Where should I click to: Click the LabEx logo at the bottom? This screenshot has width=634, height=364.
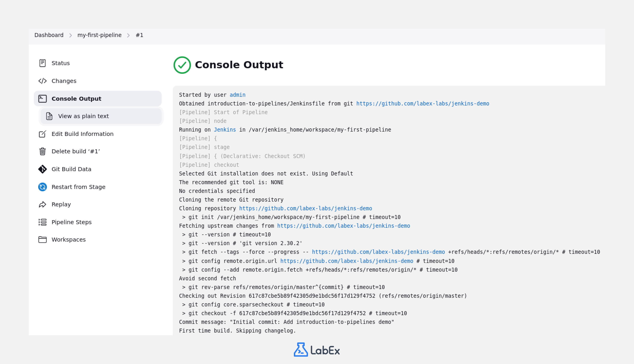[316, 350]
